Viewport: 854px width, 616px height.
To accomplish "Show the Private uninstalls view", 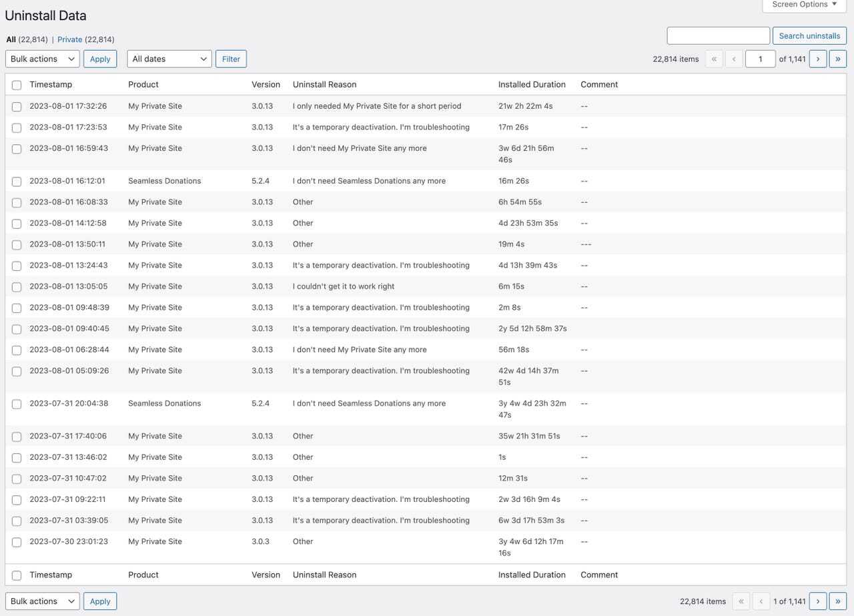I will [70, 39].
